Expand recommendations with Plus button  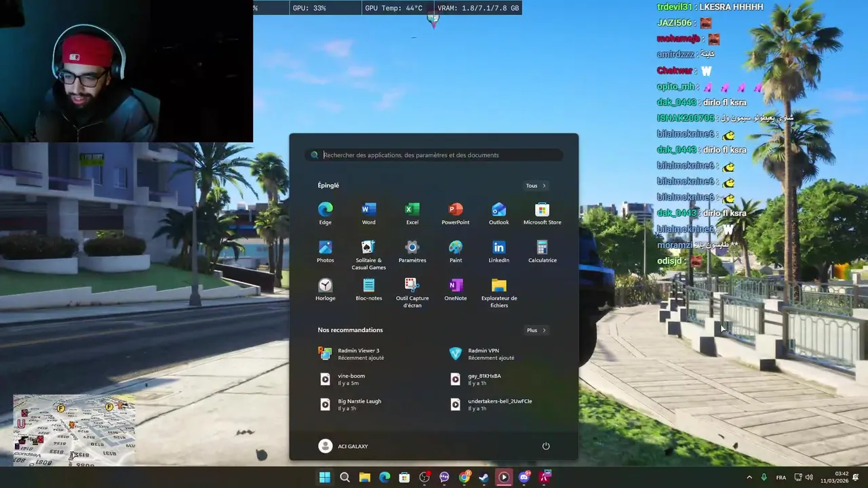pos(536,330)
